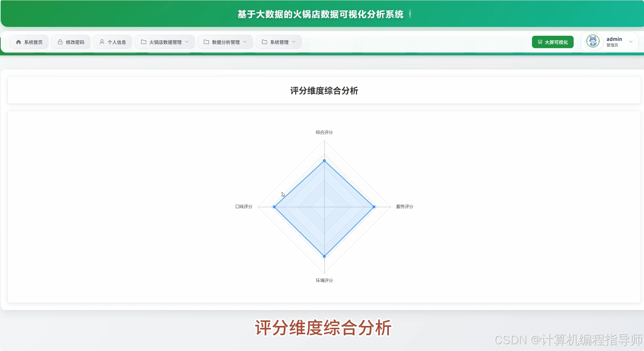
Task: Click the home icon in 系统首页
Action: (19, 42)
